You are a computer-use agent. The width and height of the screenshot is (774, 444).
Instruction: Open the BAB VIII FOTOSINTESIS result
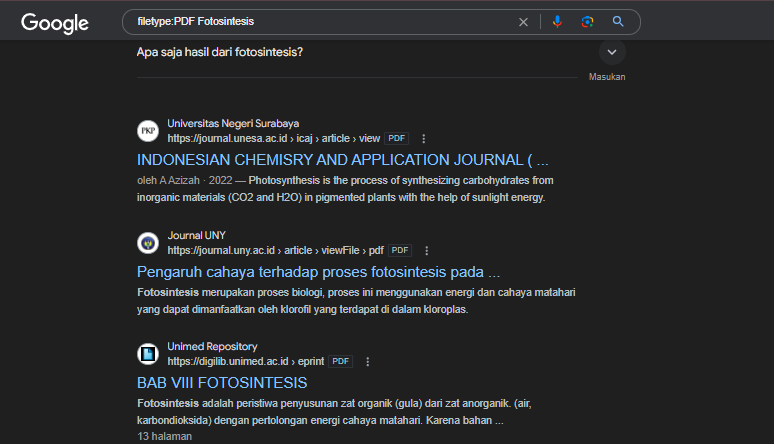222,383
